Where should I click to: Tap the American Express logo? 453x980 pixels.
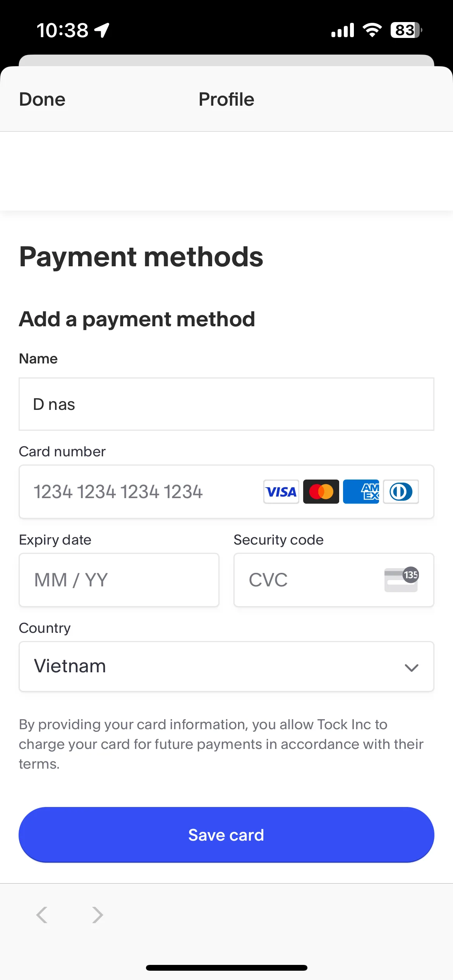[x=361, y=492]
